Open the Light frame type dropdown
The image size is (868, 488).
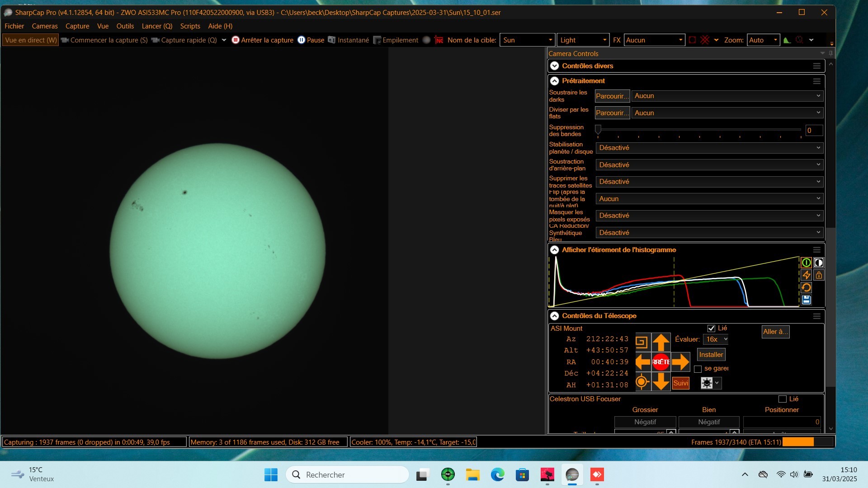pyautogui.click(x=583, y=40)
